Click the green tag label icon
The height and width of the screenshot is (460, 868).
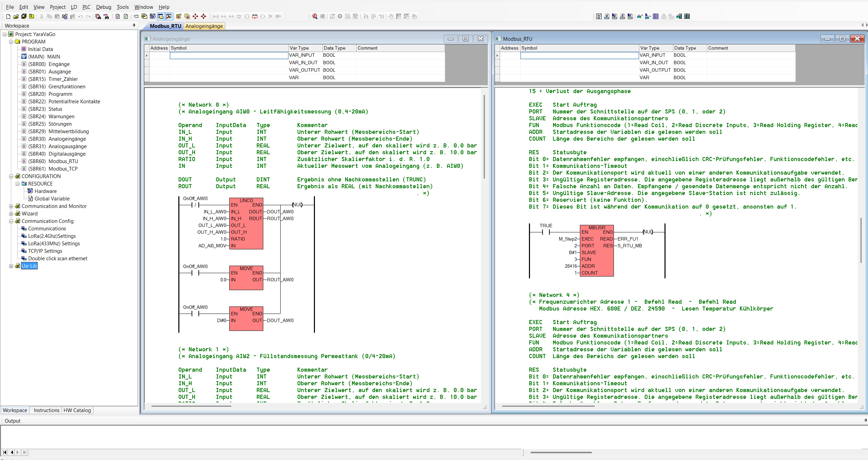(x=136, y=16)
